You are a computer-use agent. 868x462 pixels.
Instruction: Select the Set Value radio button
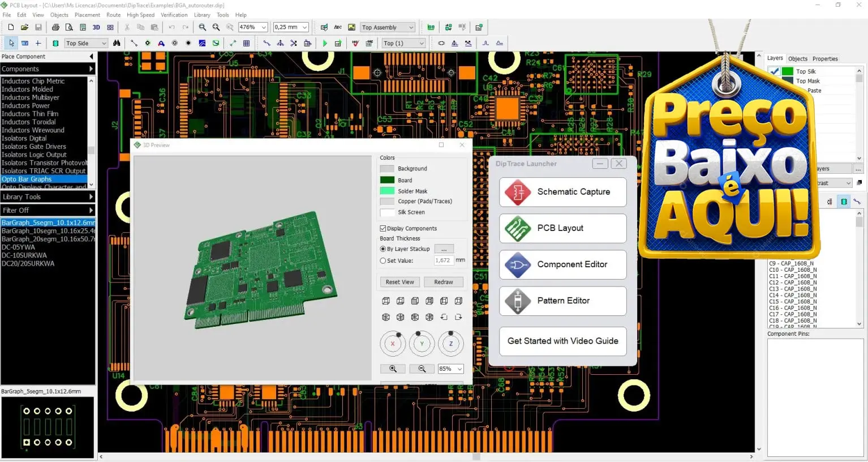[x=383, y=261]
